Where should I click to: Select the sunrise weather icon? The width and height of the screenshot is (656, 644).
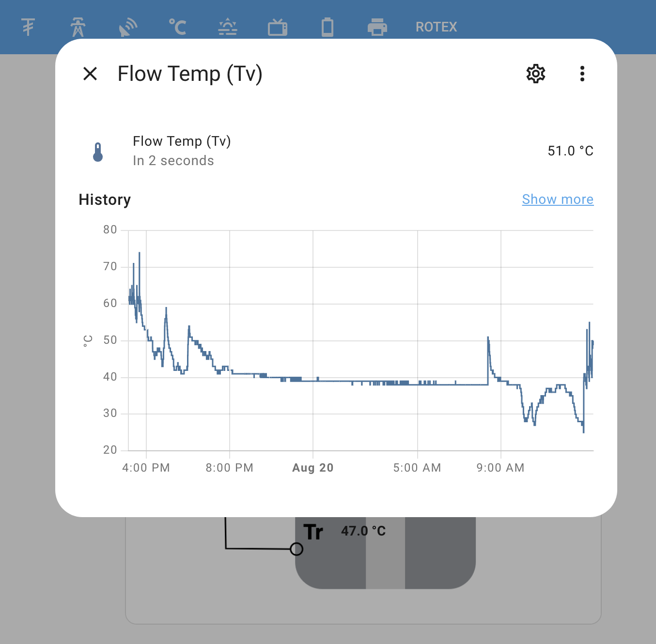click(x=227, y=27)
